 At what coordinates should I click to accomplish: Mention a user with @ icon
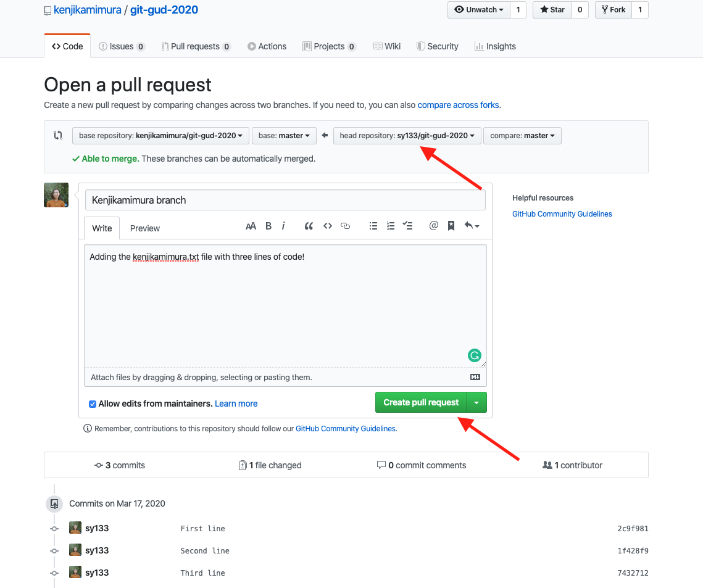[433, 225]
